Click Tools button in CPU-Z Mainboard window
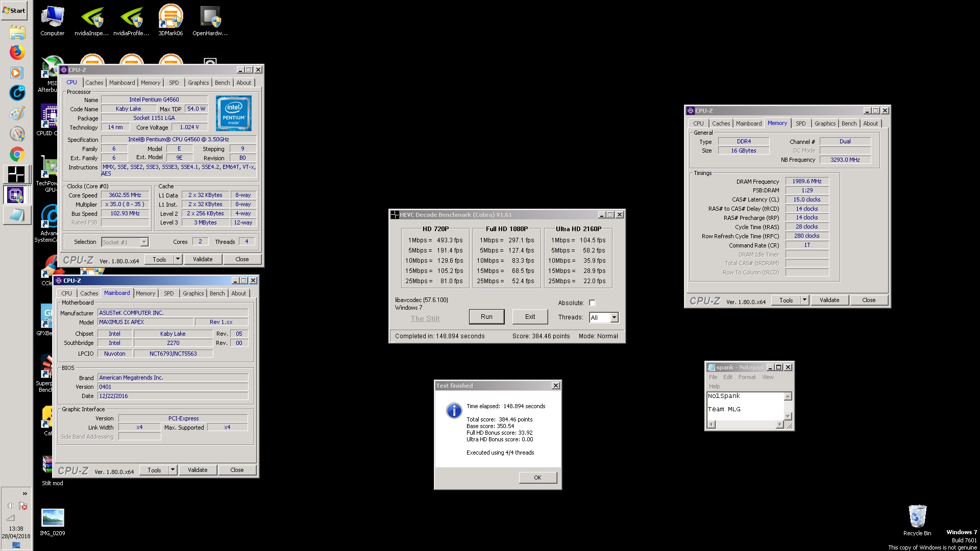Viewport: 980px width, 551px height. 154,470
